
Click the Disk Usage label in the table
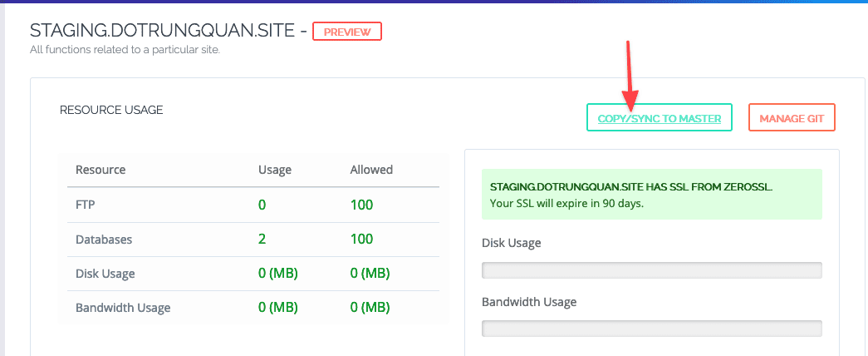[105, 273]
